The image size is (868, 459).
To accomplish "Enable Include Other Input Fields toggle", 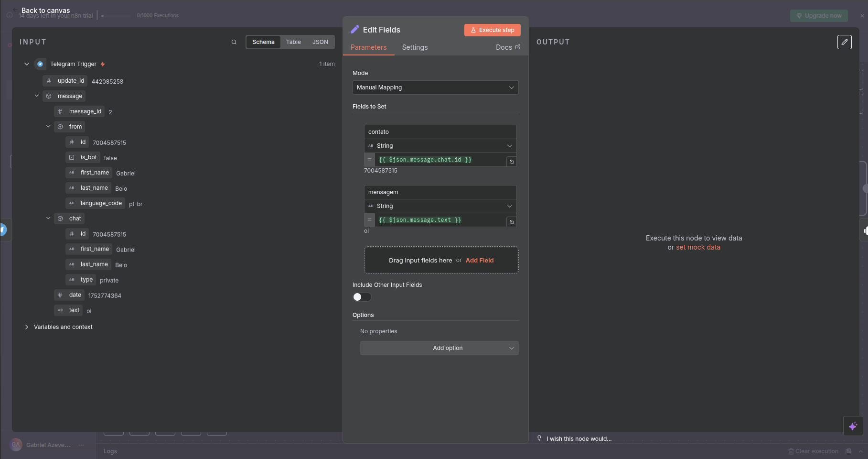I will tap(362, 297).
